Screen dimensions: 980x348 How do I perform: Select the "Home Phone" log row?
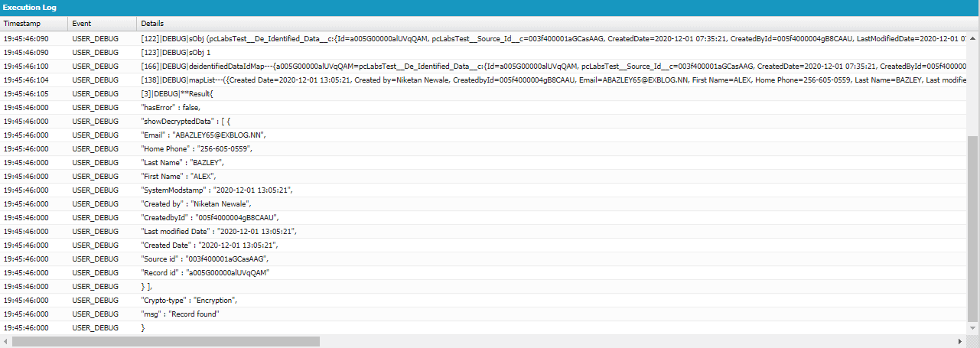(197, 148)
